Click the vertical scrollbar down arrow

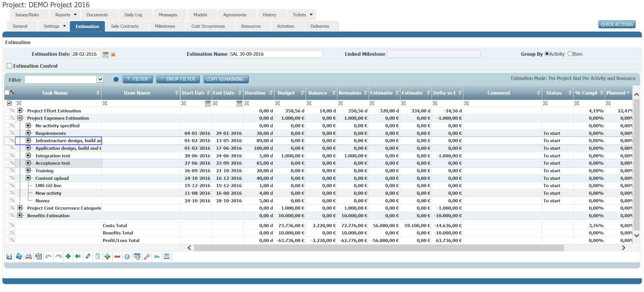pos(637,235)
